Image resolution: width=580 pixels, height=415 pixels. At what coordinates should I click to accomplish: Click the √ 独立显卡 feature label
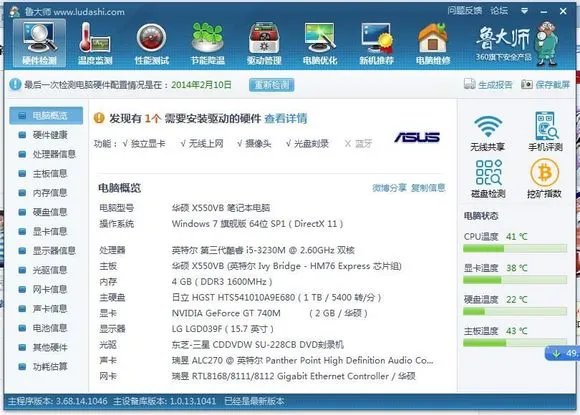[144, 144]
